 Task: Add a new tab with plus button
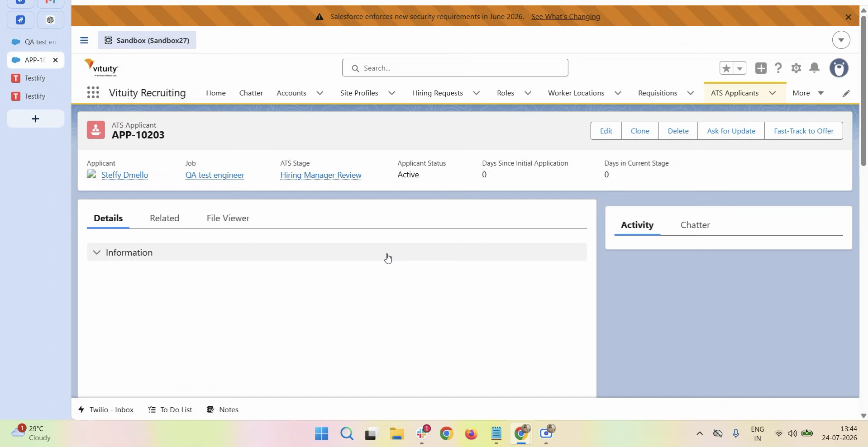(35, 119)
